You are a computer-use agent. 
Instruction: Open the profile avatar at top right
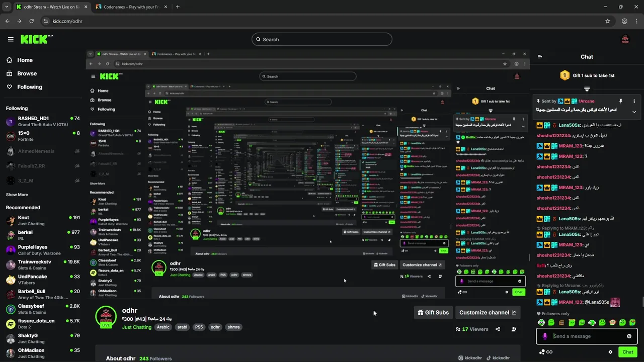pyautogui.click(x=625, y=39)
